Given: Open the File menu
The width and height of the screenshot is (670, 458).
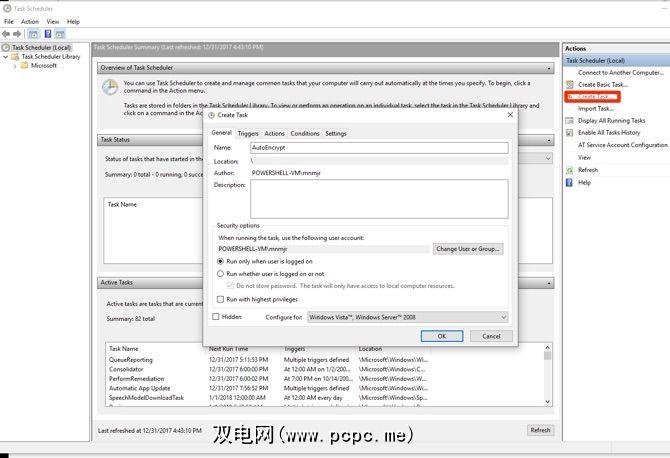Looking at the screenshot, I should click(9, 21).
